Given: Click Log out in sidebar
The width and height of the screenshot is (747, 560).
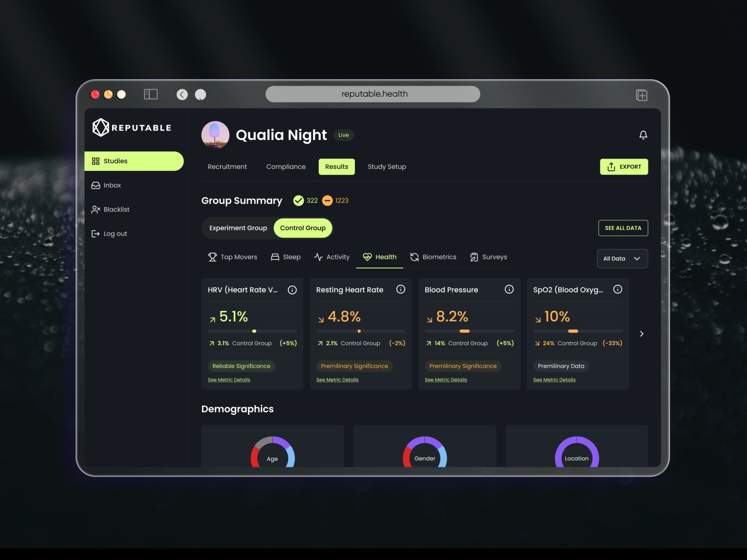Looking at the screenshot, I should tap(109, 234).
